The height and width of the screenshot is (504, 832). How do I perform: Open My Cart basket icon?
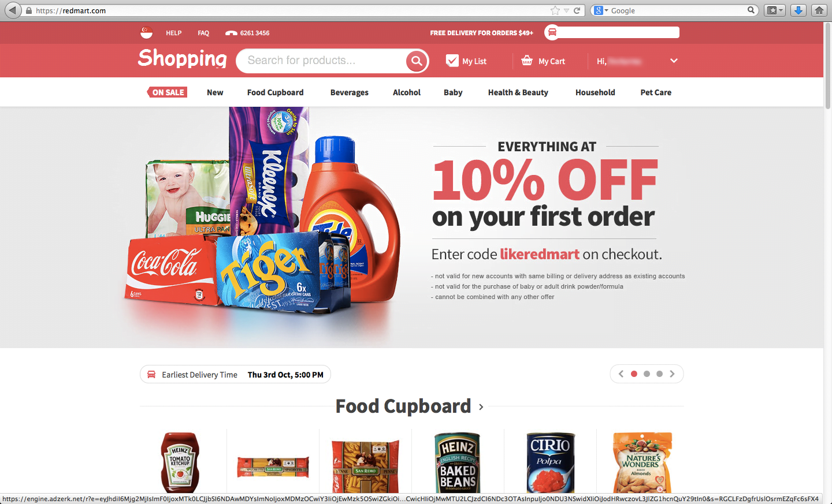click(527, 60)
